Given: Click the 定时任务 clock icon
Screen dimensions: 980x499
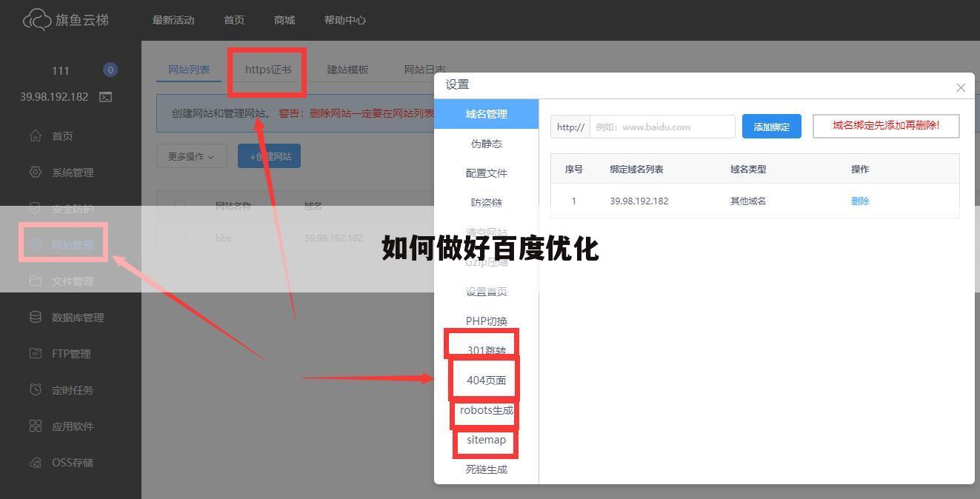Looking at the screenshot, I should point(35,389).
